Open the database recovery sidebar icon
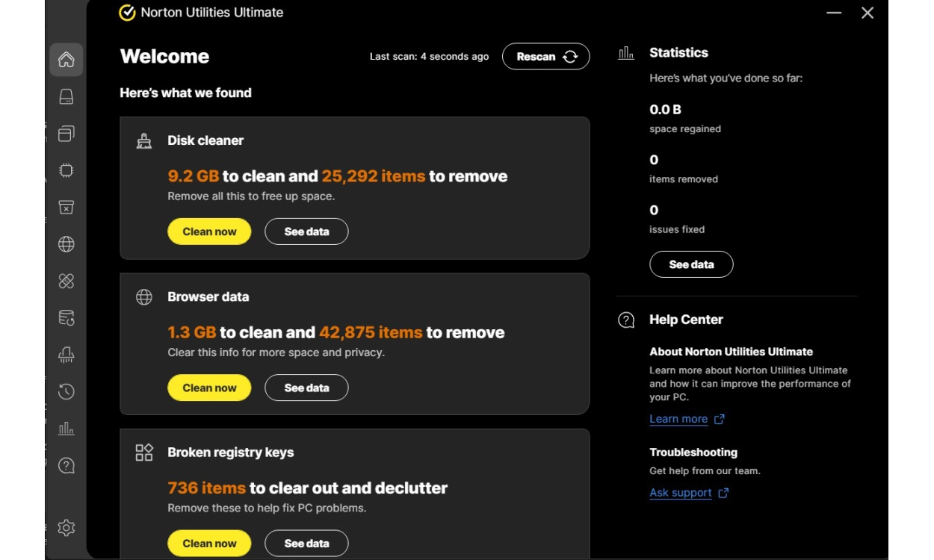The image size is (934, 560). (67, 318)
